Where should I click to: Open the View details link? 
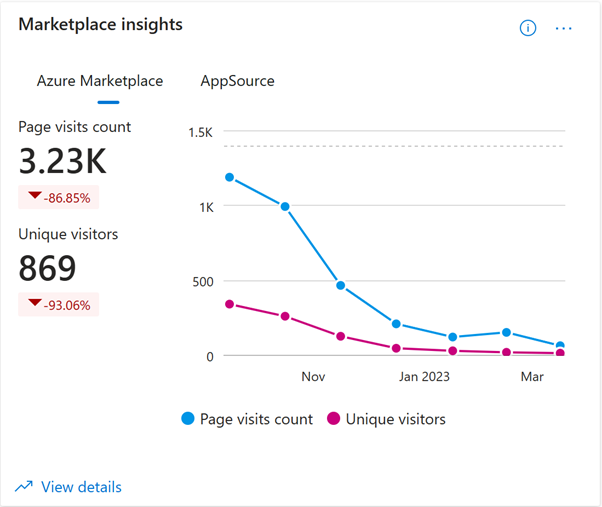[x=81, y=487]
